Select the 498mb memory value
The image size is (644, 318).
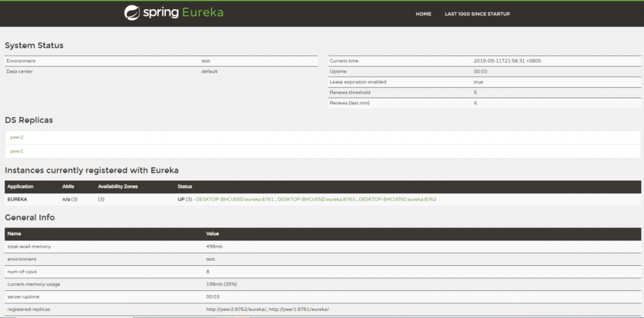tap(214, 247)
